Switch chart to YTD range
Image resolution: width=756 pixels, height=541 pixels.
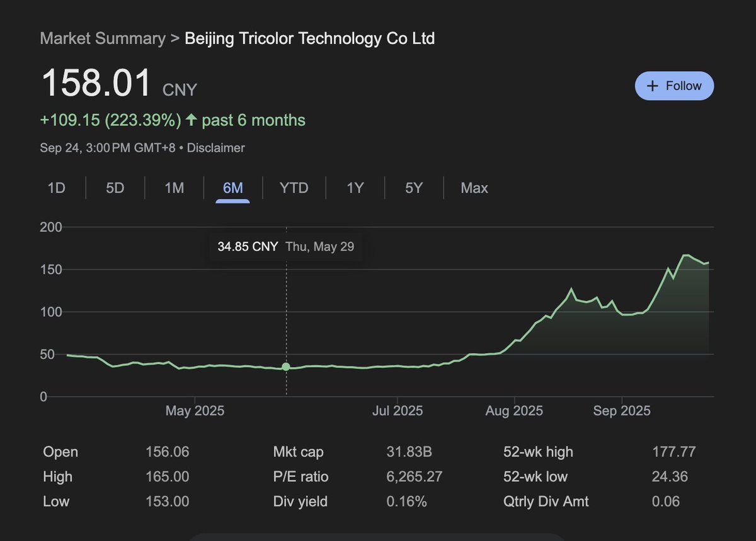click(x=294, y=188)
